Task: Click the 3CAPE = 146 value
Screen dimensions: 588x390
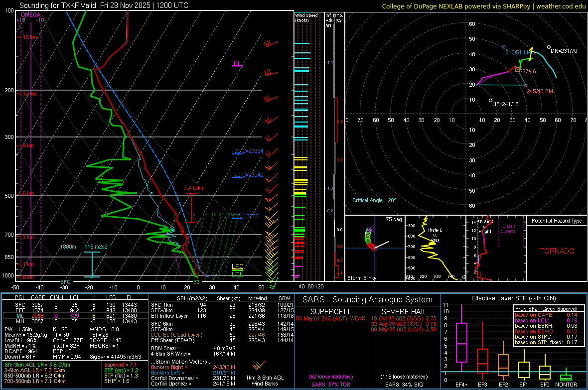Action: (x=105, y=341)
